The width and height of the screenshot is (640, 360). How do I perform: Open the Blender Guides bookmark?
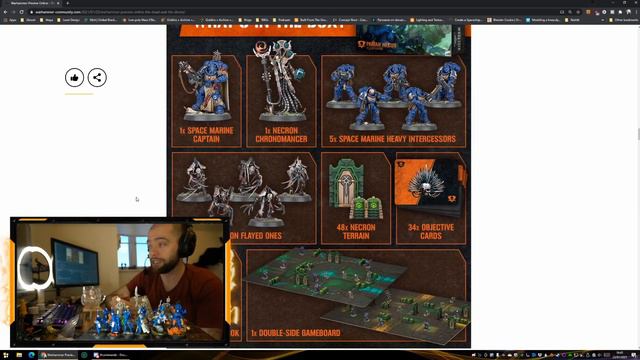tap(504, 20)
